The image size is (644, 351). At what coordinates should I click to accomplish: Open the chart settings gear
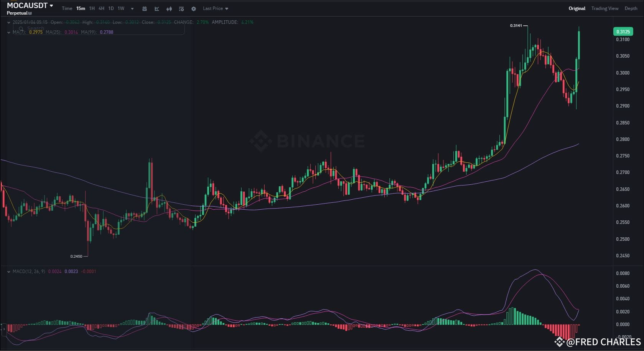click(x=194, y=8)
